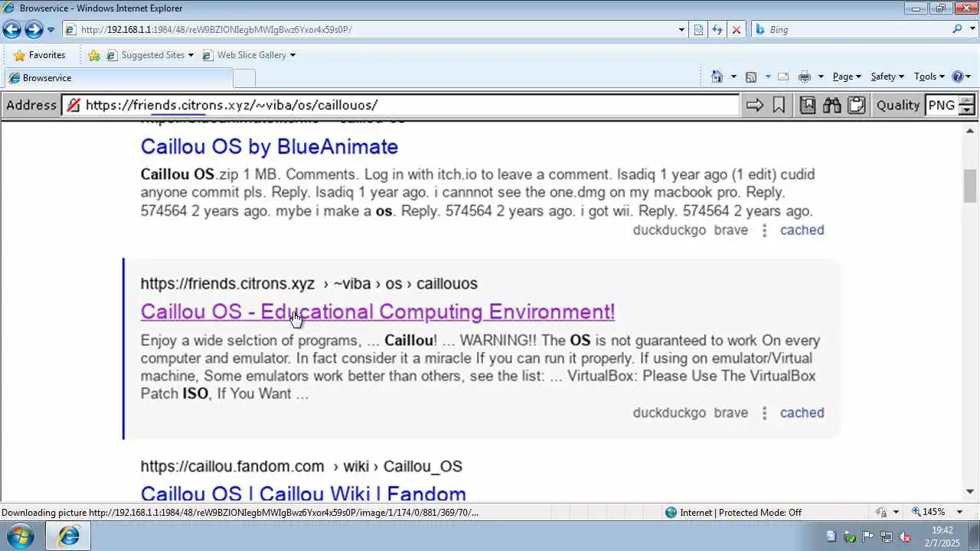Click the status bar privacy lock icon
The image size is (980, 551).
pyautogui.click(x=881, y=513)
